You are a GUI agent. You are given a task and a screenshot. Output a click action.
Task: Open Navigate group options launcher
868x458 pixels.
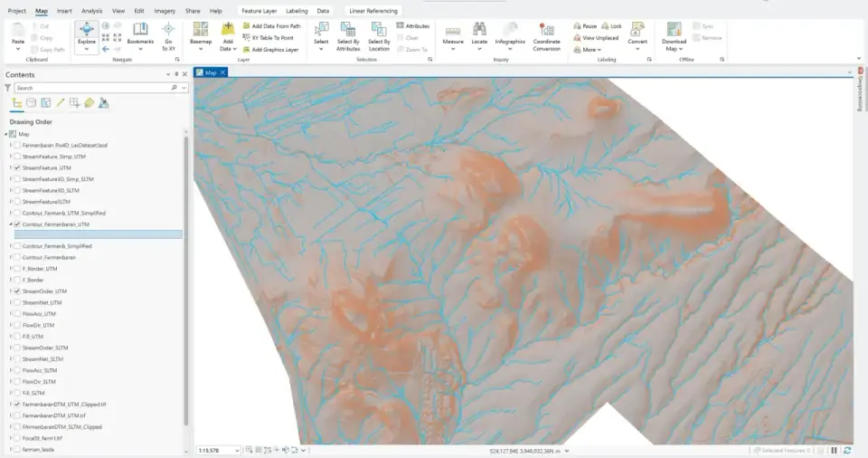(x=177, y=60)
